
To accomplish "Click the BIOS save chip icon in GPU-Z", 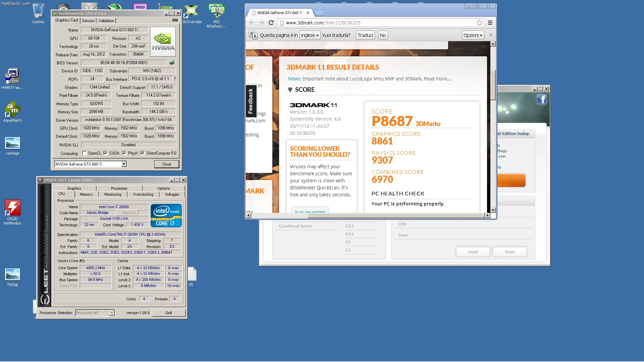I will click(x=172, y=63).
